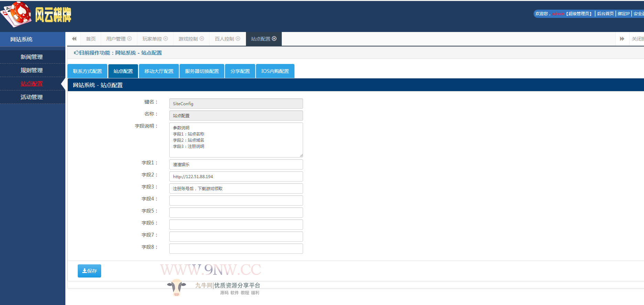Click 字段1 input with 渣渣娱乐

tap(236, 164)
